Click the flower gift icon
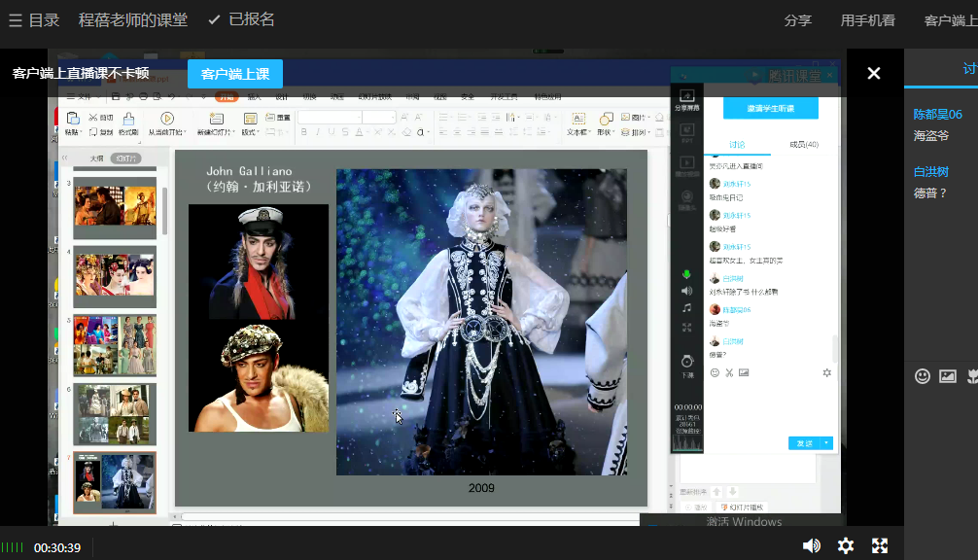The width and height of the screenshot is (978, 560). tap(971, 376)
